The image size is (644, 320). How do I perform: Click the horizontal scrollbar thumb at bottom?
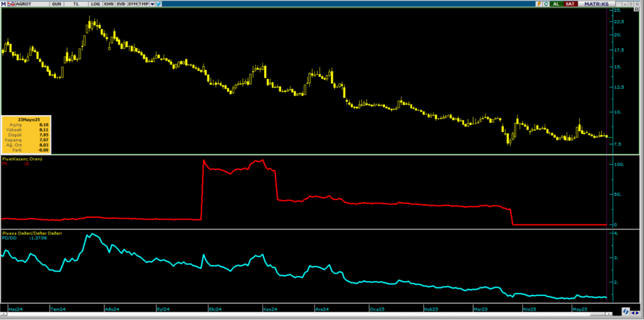[597, 314]
